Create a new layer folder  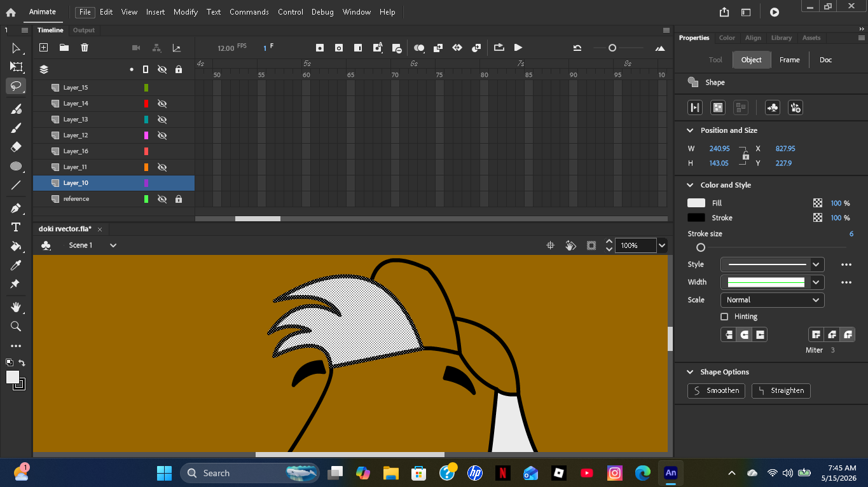pyautogui.click(x=64, y=48)
